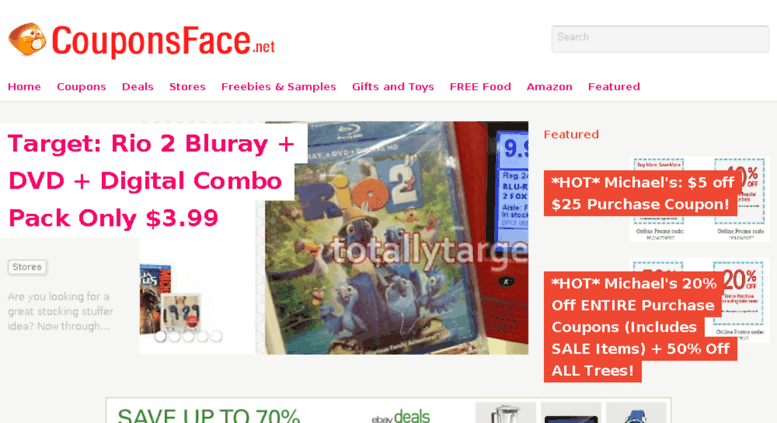Select the last carousel slide dot
The image size is (777, 423).
pos(217,337)
